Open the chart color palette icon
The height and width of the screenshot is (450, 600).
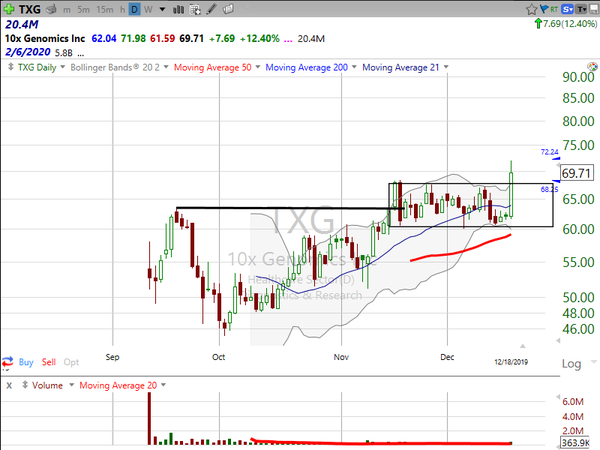[592, 67]
